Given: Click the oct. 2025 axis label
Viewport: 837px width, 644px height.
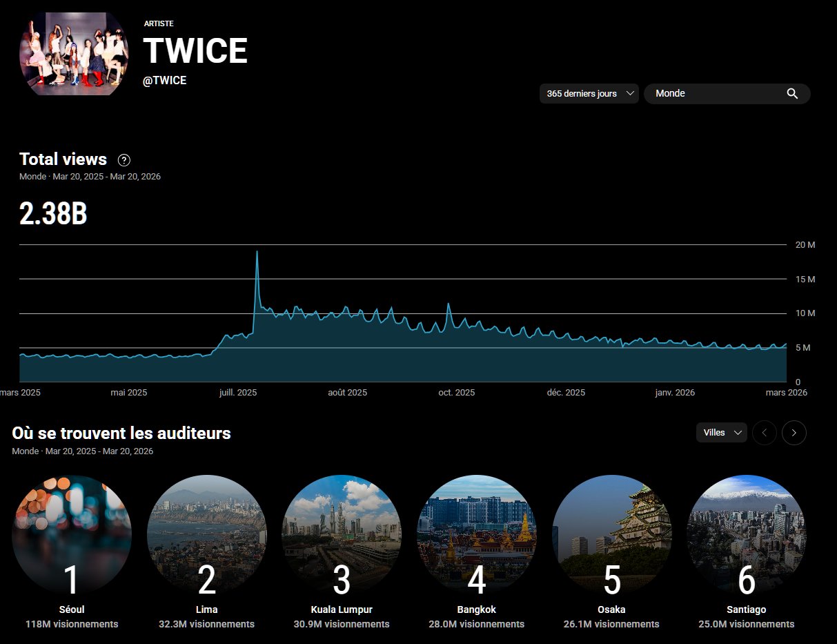Looking at the screenshot, I should click(457, 392).
